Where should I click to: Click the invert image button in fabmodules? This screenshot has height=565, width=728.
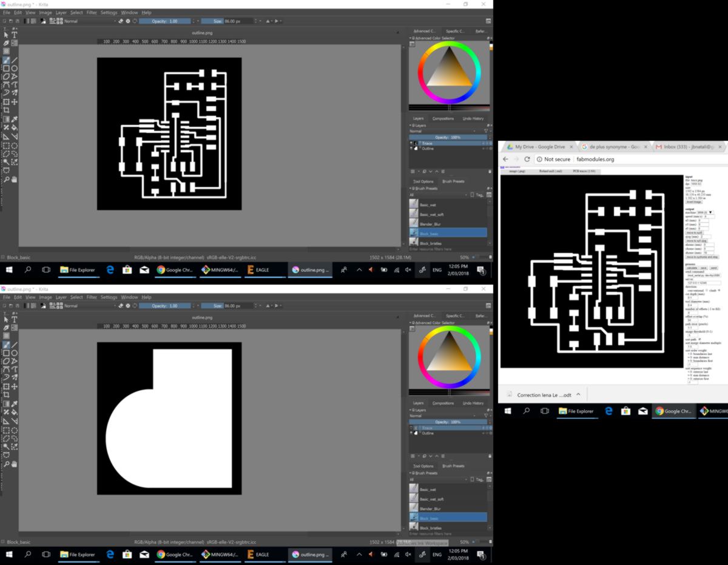pos(695,201)
